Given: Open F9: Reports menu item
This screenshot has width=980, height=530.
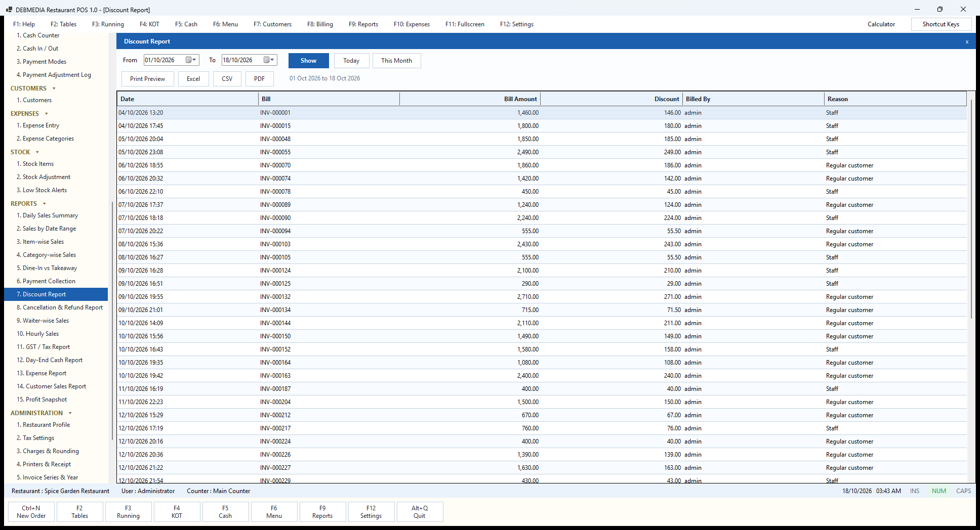Looking at the screenshot, I should click(x=363, y=24).
